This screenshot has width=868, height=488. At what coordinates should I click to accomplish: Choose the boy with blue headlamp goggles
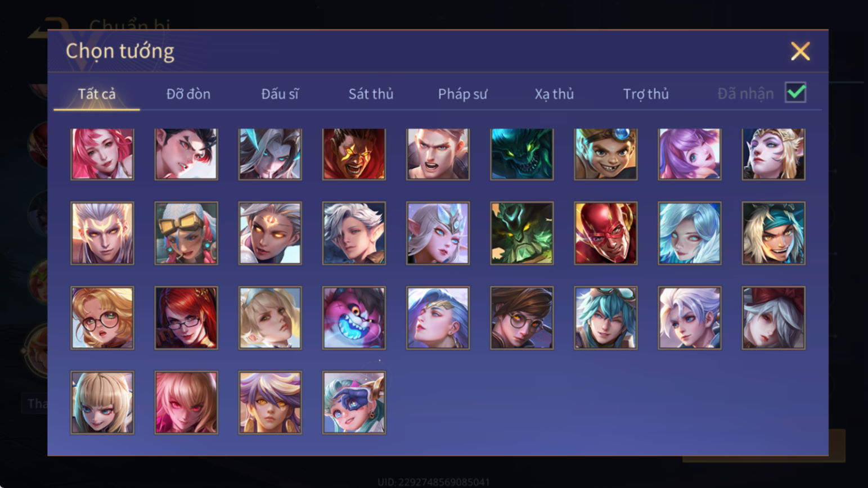(x=605, y=154)
